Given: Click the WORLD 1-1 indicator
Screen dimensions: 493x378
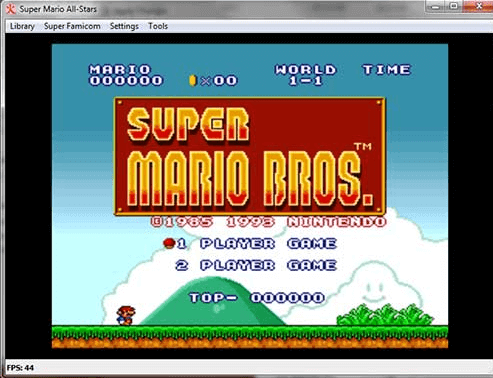Looking at the screenshot, I should pos(306,75).
